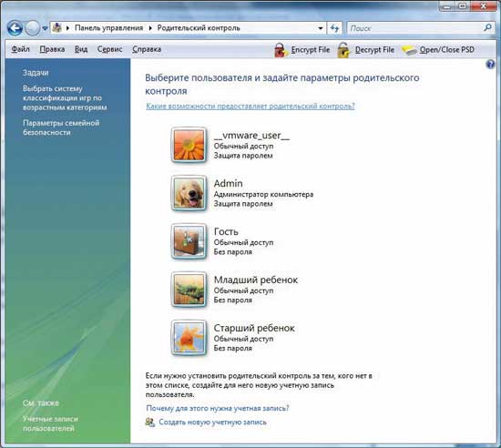501x448 pixels.
Task: Expand chevron before Панель управления breadcrumb
Action: (x=67, y=28)
